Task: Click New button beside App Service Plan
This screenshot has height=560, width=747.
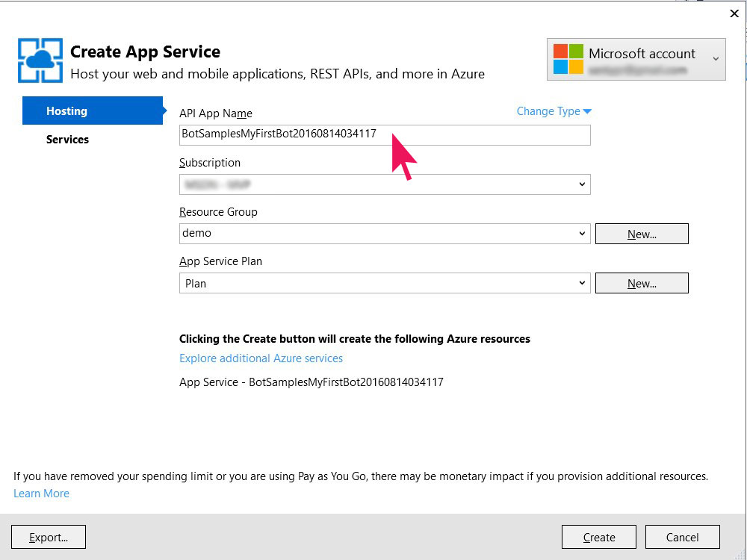Action: pyautogui.click(x=642, y=284)
